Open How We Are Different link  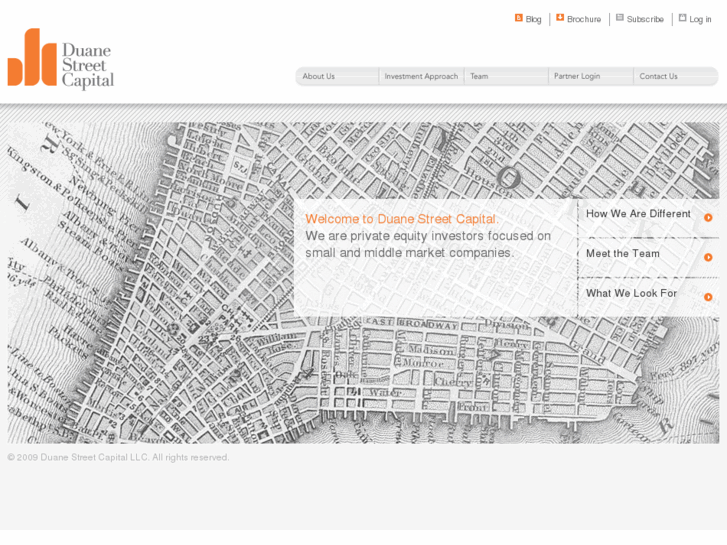(638, 214)
